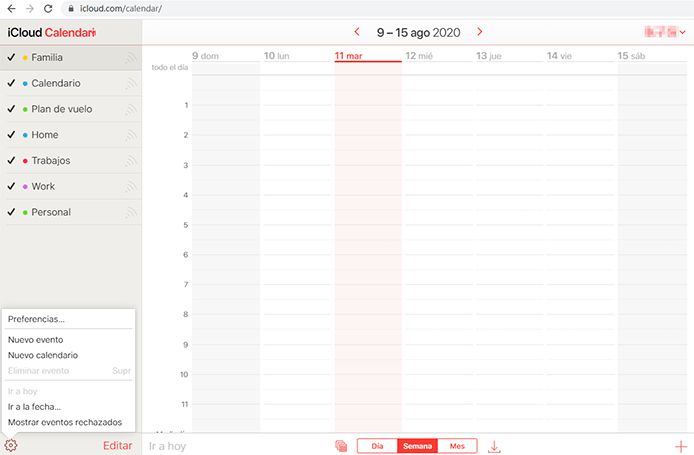Click the todo el día label
This screenshot has height=455, width=694.
tap(170, 67)
